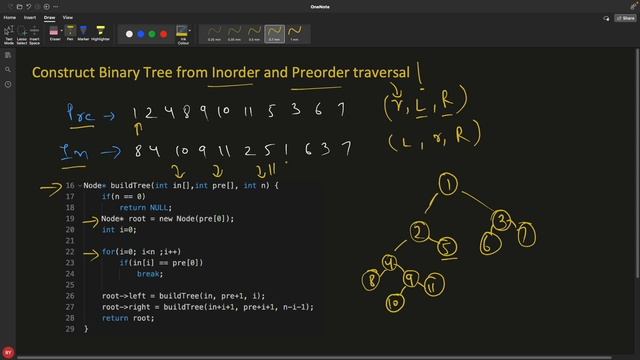Open the more options ellipsis in title bar
The height and width of the screenshot is (360, 640).
click(x=56, y=7)
